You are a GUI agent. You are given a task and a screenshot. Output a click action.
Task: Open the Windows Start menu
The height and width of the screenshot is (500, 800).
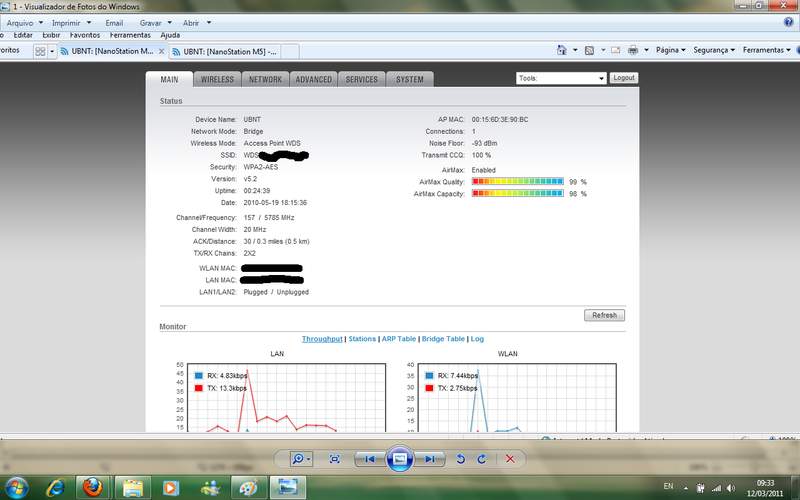point(16,488)
